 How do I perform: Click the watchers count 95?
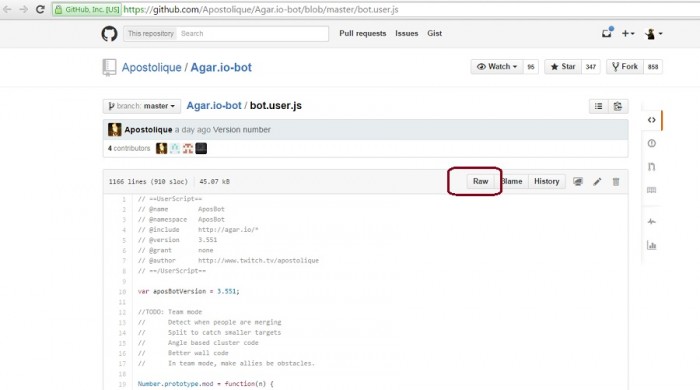pyautogui.click(x=530, y=66)
